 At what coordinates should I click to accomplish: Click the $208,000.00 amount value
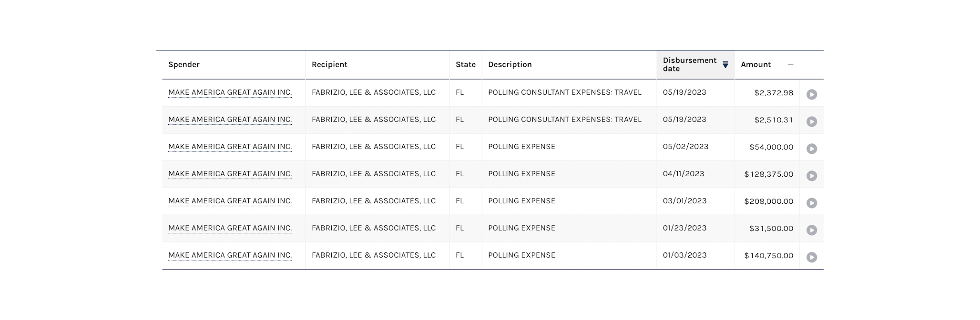(769, 201)
